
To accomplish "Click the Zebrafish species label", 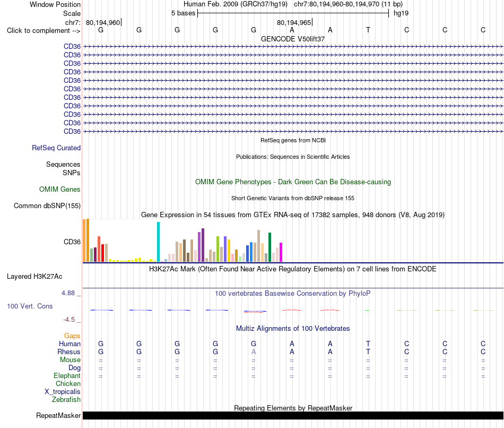I will coord(66,399).
